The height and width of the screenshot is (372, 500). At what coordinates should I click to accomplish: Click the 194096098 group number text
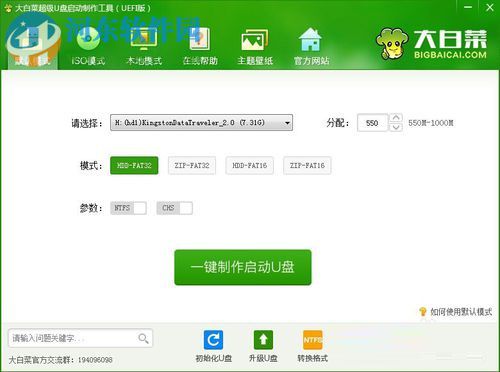pos(95,360)
